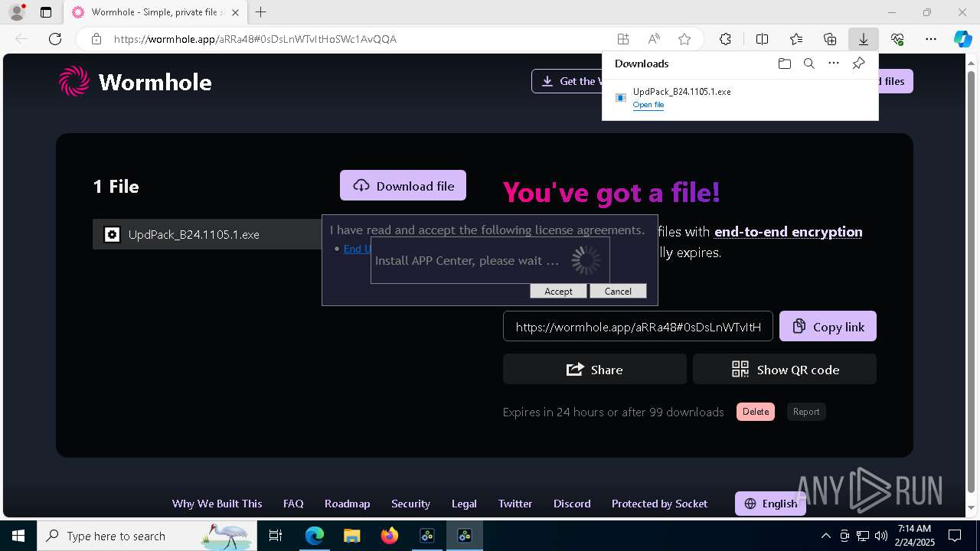
Task: Refresh the page with reload icon
Action: (x=55, y=39)
